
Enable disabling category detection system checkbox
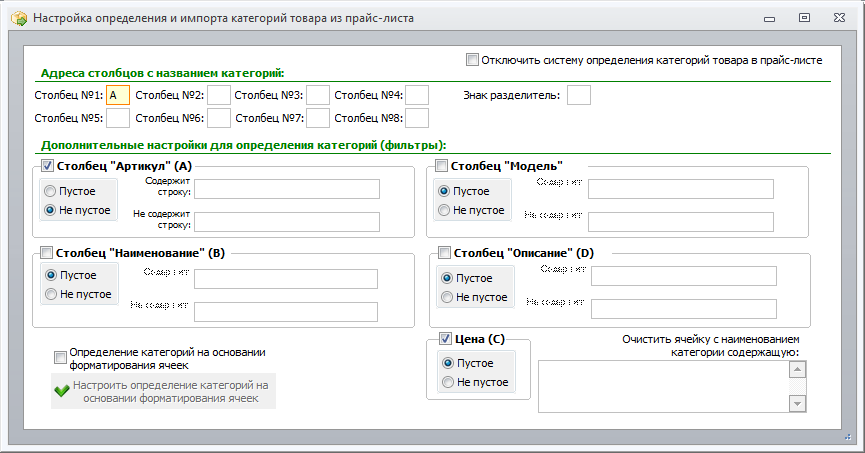pyautogui.click(x=472, y=60)
